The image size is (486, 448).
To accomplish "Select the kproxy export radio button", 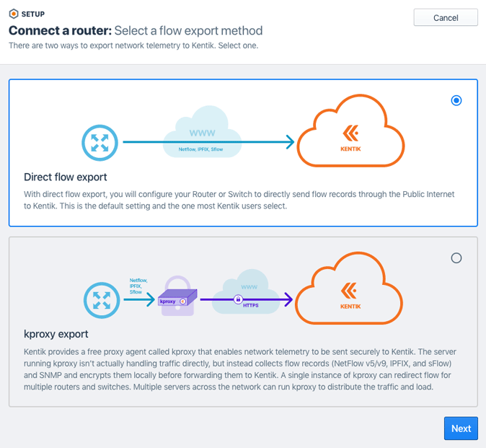I will (456, 258).
